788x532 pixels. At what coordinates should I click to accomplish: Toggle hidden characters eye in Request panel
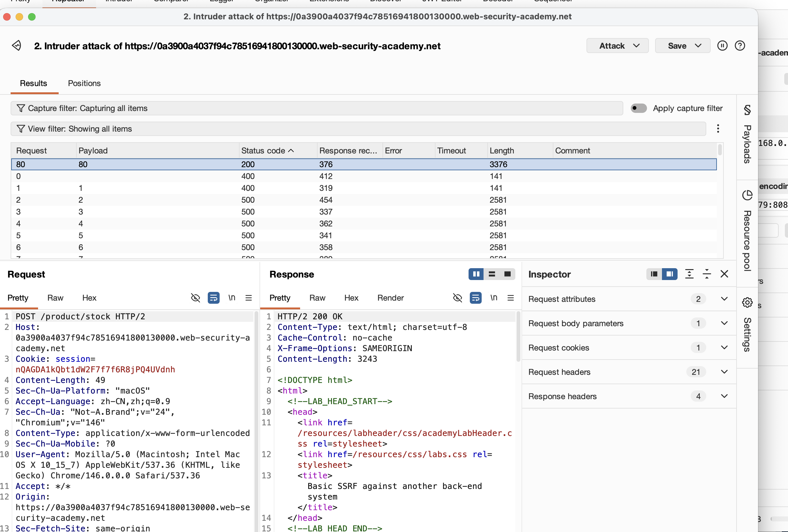(195, 298)
